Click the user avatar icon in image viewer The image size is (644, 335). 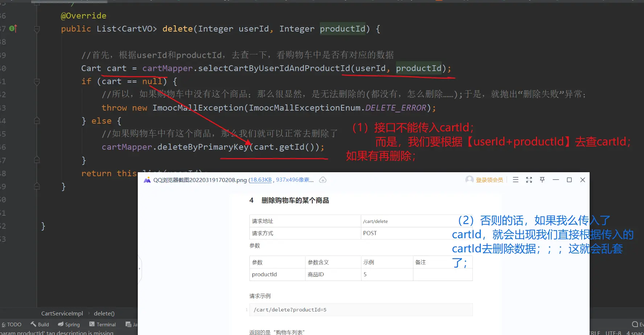(x=470, y=179)
